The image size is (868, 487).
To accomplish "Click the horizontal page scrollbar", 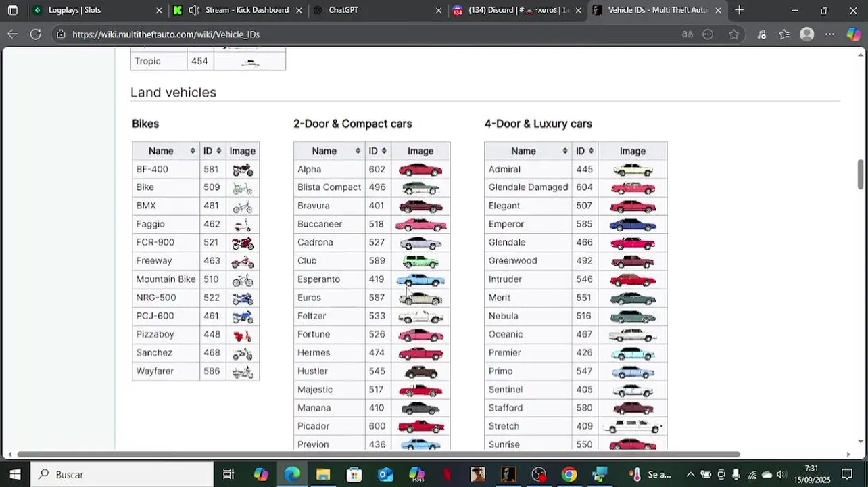I will pyautogui.click(x=379, y=455).
